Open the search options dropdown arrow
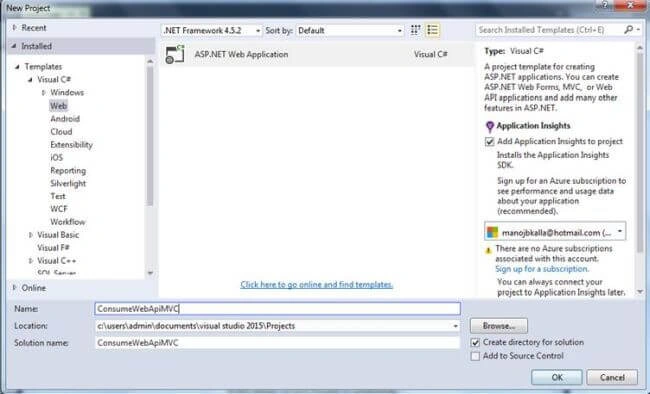The height and width of the screenshot is (394, 650). [638, 29]
